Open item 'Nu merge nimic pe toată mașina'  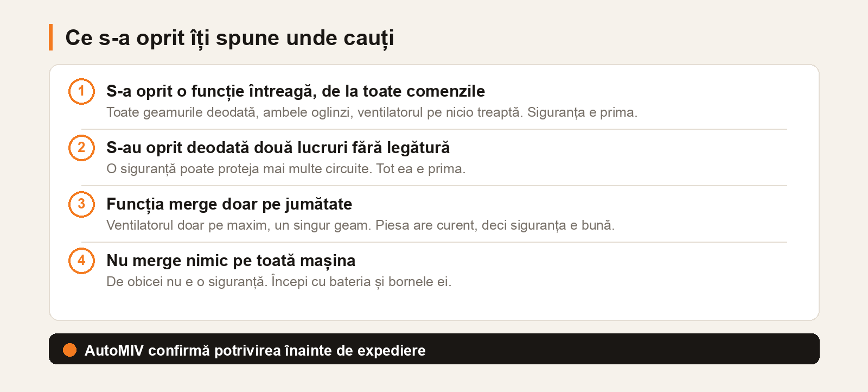coord(231,261)
